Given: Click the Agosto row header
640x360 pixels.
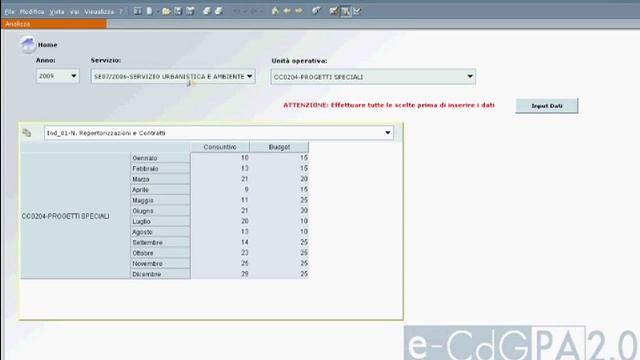Looking at the screenshot, I should [160, 232].
